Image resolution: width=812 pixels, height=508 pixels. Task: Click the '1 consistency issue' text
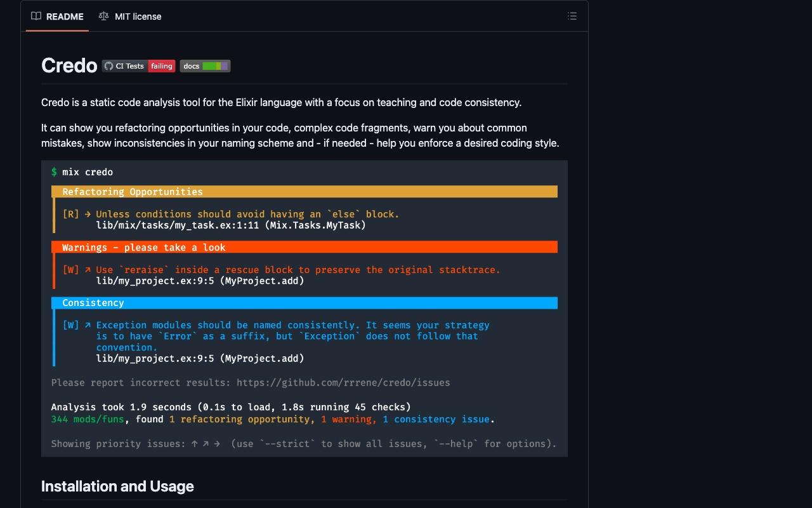[x=436, y=419]
